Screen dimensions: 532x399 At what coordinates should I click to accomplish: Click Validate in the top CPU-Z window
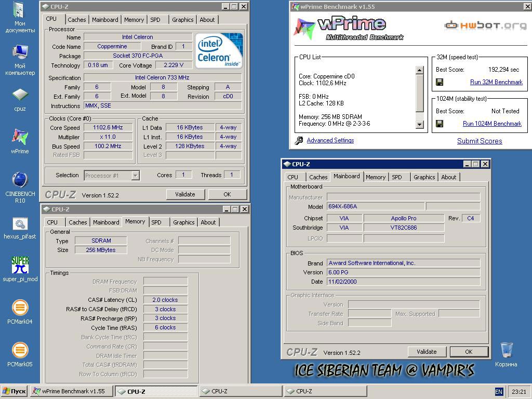coord(185,194)
